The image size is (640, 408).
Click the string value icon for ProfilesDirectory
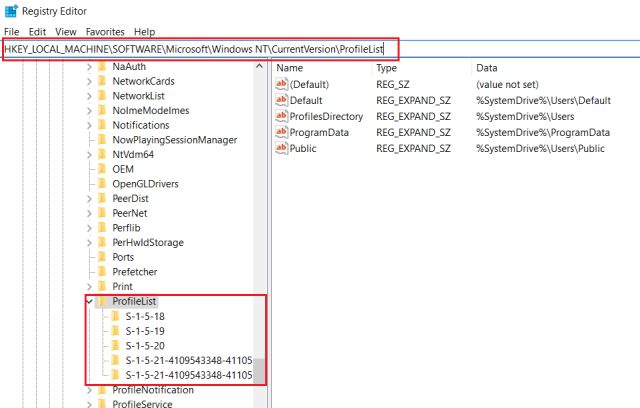pos(281,117)
